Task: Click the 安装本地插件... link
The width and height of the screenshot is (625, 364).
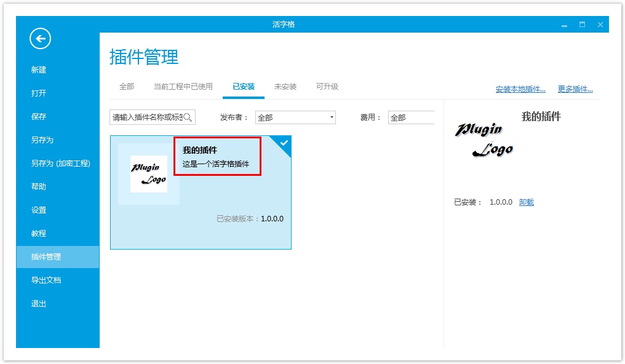Action: pos(520,89)
